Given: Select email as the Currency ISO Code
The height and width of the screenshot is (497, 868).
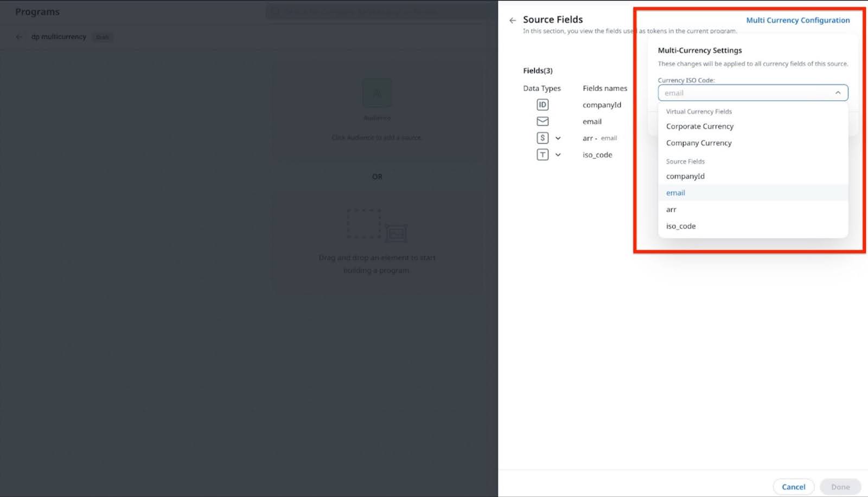Looking at the screenshot, I should coord(675,192).
